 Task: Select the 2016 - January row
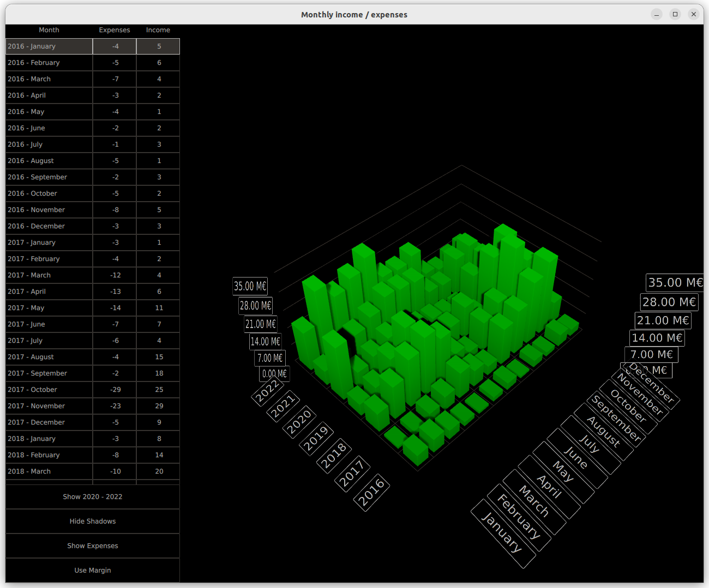[93, 46]
